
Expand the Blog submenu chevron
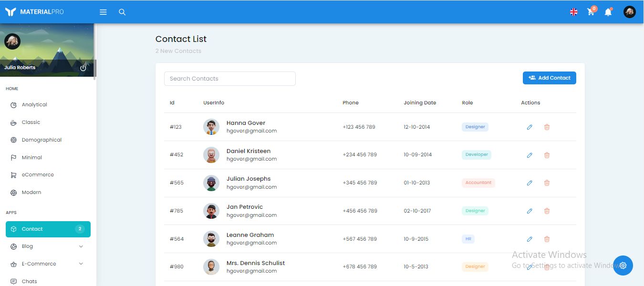pos(81,246)
